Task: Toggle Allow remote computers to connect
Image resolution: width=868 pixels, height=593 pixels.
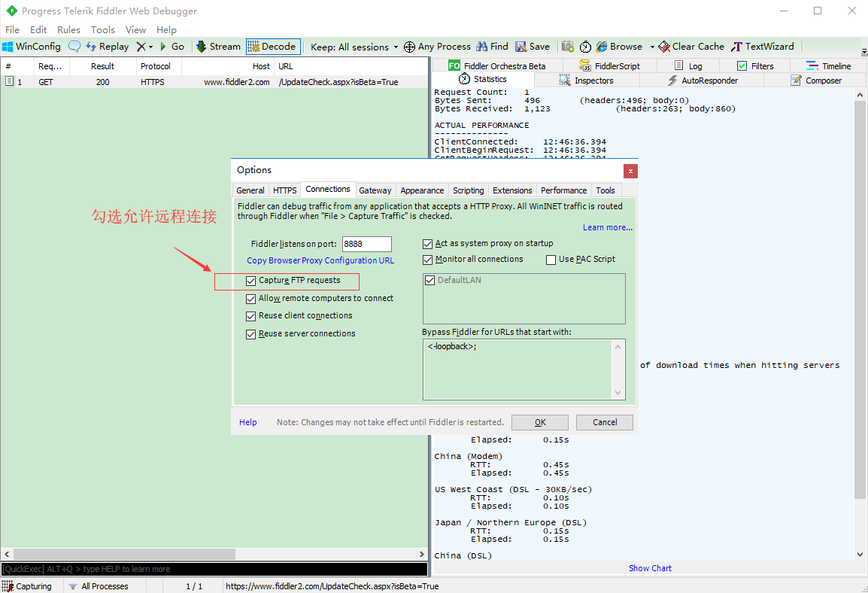Action: (x=250, y=299)
